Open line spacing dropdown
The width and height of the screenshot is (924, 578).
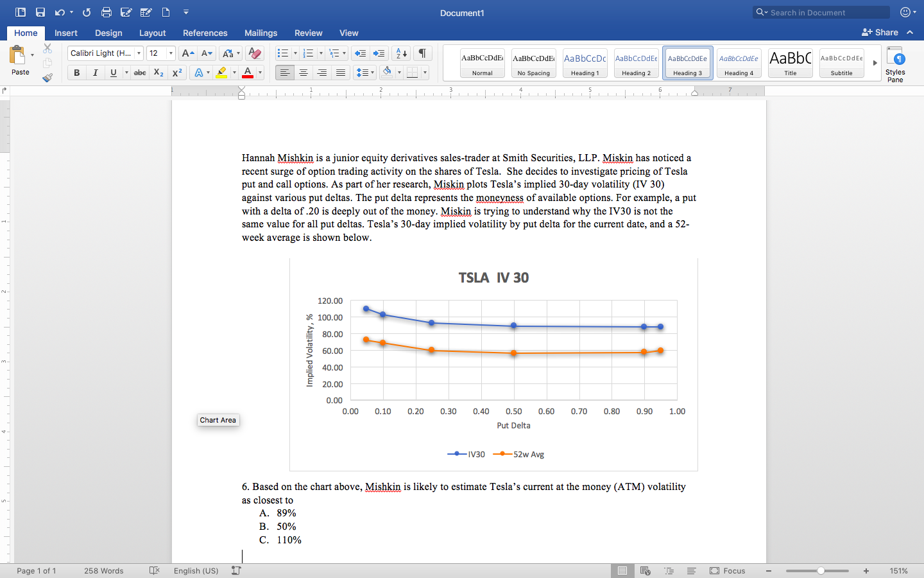(364, 73)
